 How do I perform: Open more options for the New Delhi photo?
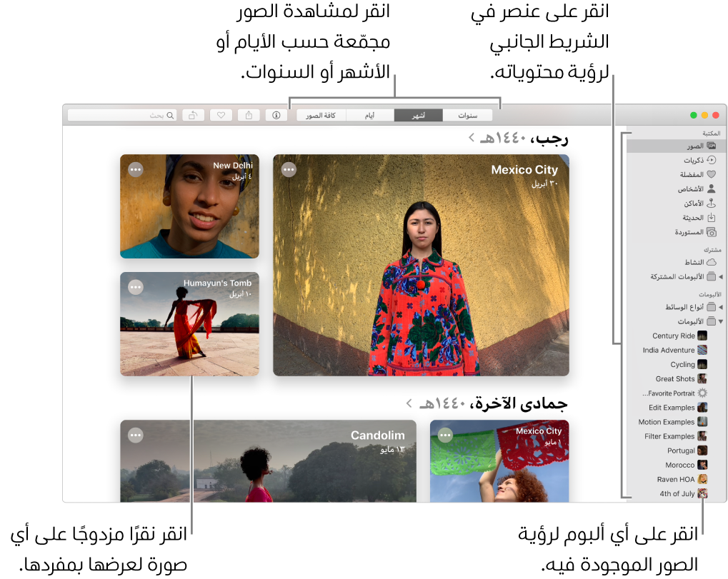pyautogui.click(x=135, y=169)
